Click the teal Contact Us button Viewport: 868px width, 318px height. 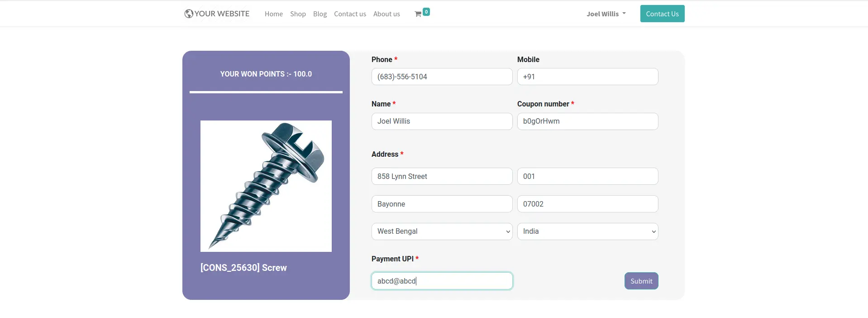662,14
